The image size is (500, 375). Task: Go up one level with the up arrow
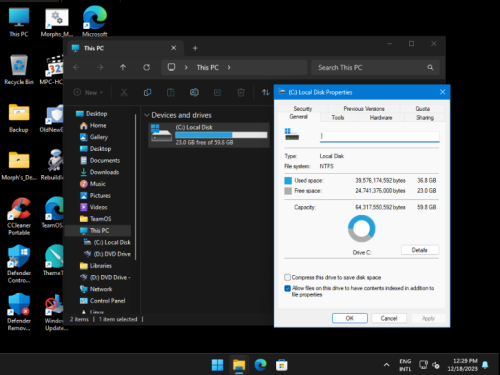pyautogui.click(x=123, y=67)
